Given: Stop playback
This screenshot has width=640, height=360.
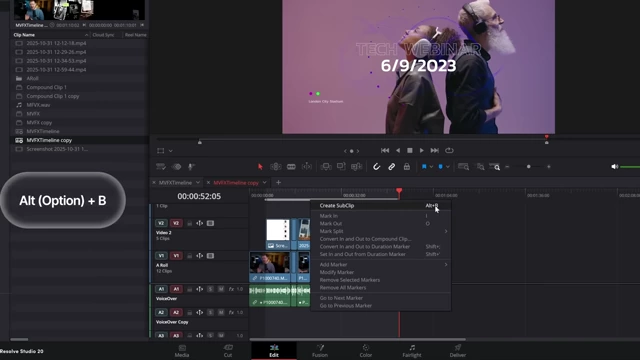Looking at the screenshot, I should pyautogui.click(x=410, y=151).
